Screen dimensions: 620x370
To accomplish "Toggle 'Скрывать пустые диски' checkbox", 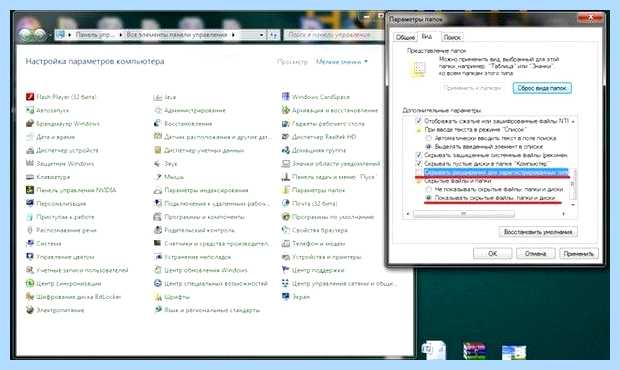I will (x=418, y=163).
